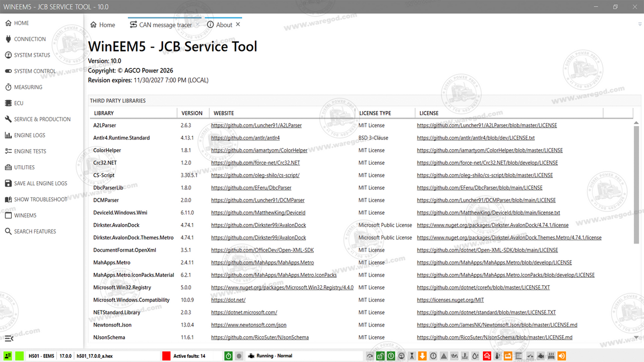Click green user card status icon
644x362 pixels.
click(x=8, y=356)
